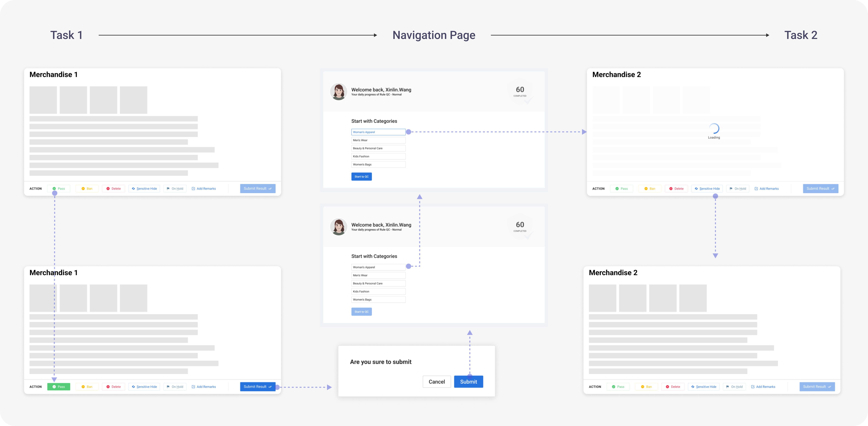This screenshot has height=426, width=868.
Task: Click first image thumbnail in upper Merchandise 1 panel
Action: 43,100
